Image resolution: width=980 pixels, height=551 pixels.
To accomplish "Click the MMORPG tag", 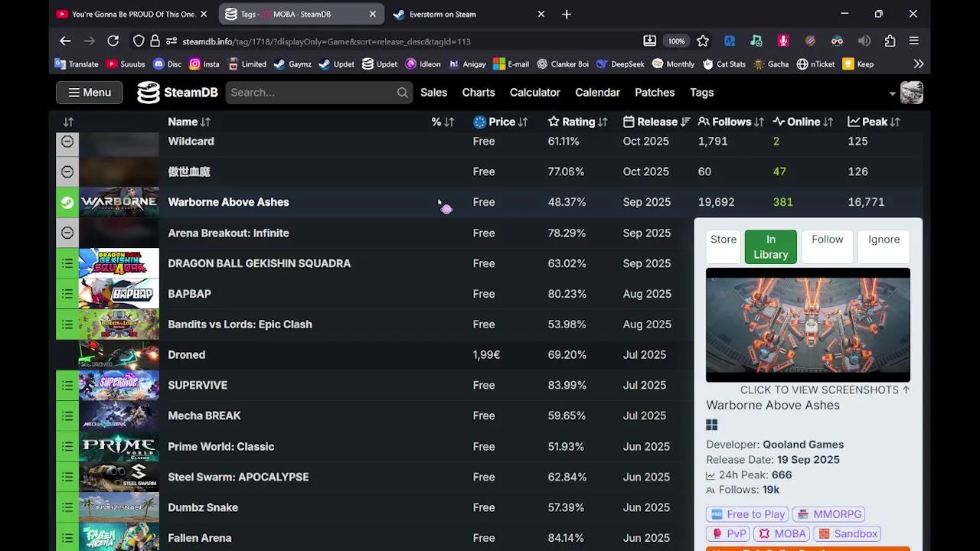I will pyautogui.click(x=829, y=514).
